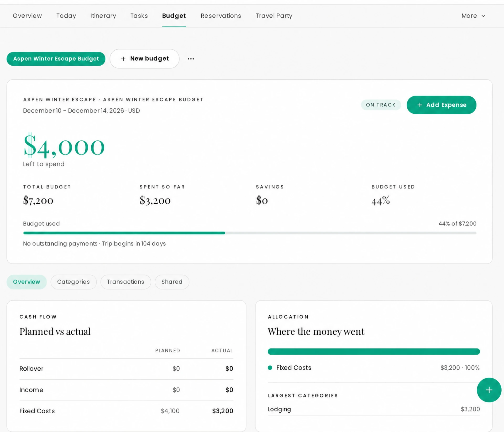Click the $4,000 left to spend amount
The width and height of the screenshot is (504, 432).
coord(64,146)
